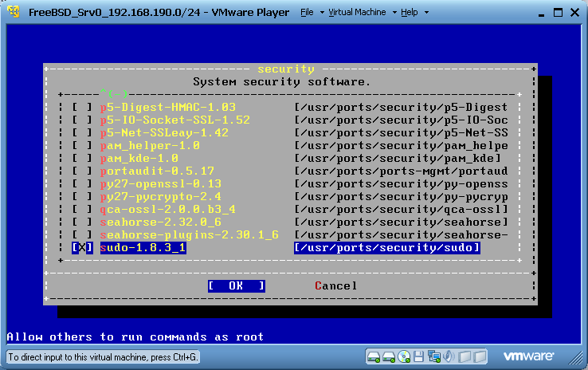Viewport: 588px width, 370px height.
Task: Click 'Allow others to run commands as root' text
Action: click(135, 337)
